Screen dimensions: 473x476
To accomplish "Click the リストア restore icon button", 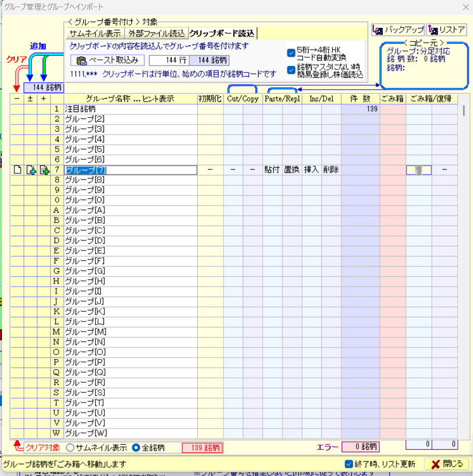I will click(x=446, y=30).
